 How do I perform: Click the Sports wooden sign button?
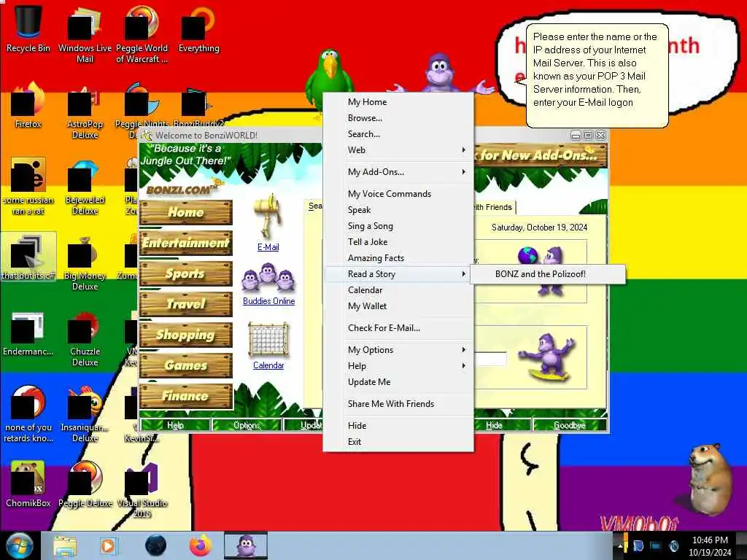point(186,273)
